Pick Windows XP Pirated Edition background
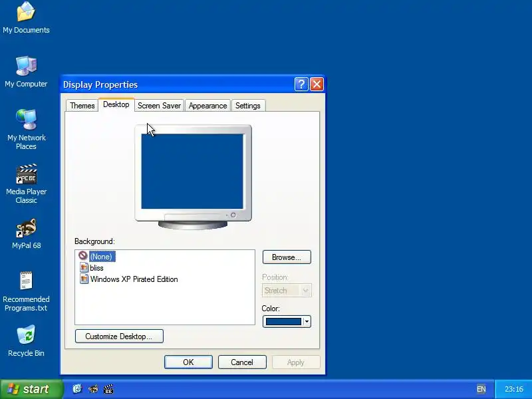 point(134,279)
